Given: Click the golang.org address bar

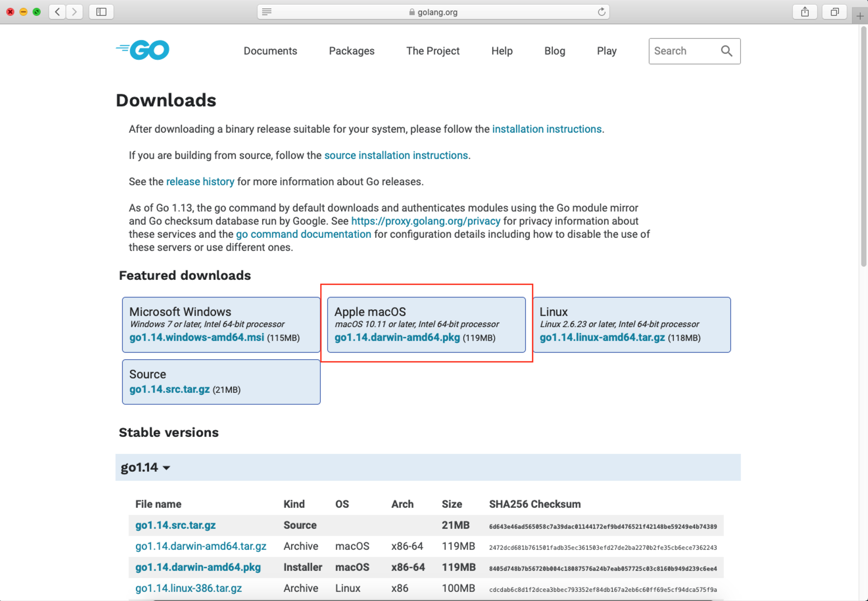Looking at the screenshot, I should (x=433, y=12).
